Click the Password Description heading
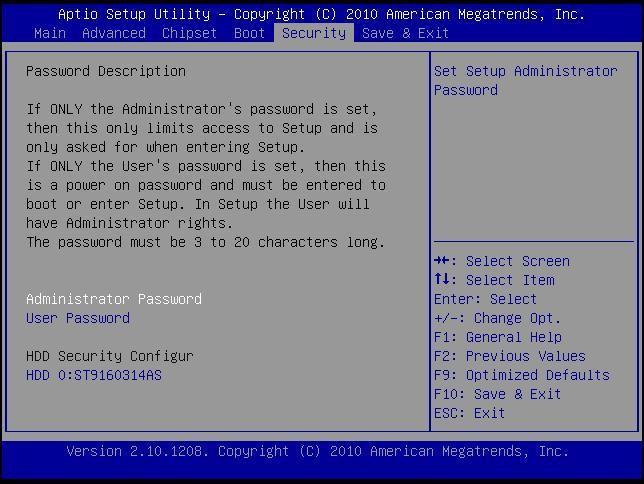 pyautogui.click(x=105, y=71)
